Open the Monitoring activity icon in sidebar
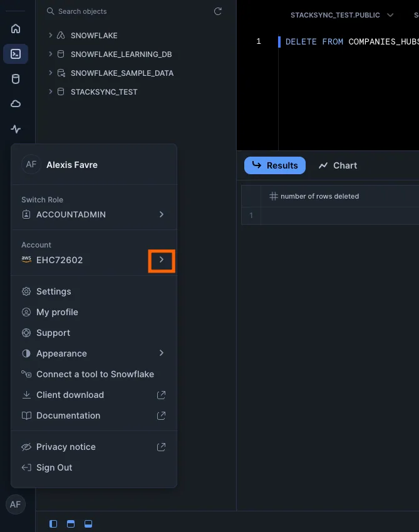 (16, 129)
